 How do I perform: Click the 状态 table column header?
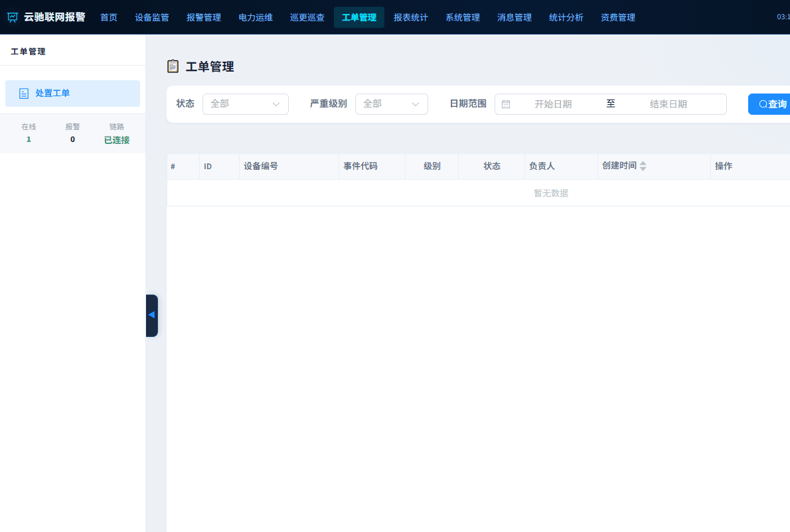tap(492, 166)
